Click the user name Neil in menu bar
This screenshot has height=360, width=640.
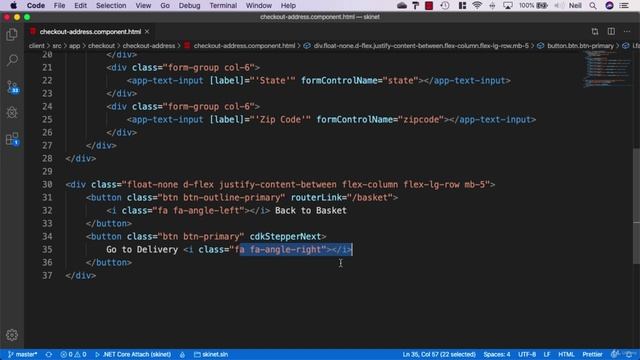[575, 5]
